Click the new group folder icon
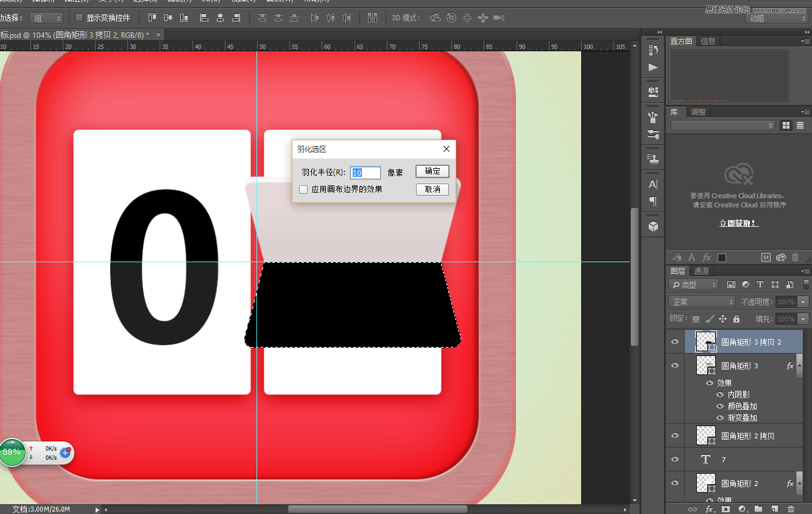Screen dimensions: 812x514 pos(758,509)
